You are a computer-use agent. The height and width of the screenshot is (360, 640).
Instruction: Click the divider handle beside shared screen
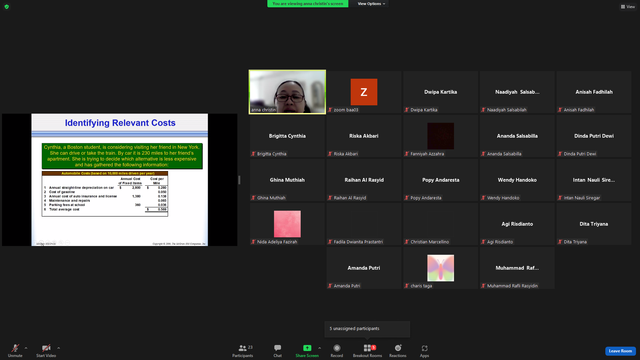[239, 180]
